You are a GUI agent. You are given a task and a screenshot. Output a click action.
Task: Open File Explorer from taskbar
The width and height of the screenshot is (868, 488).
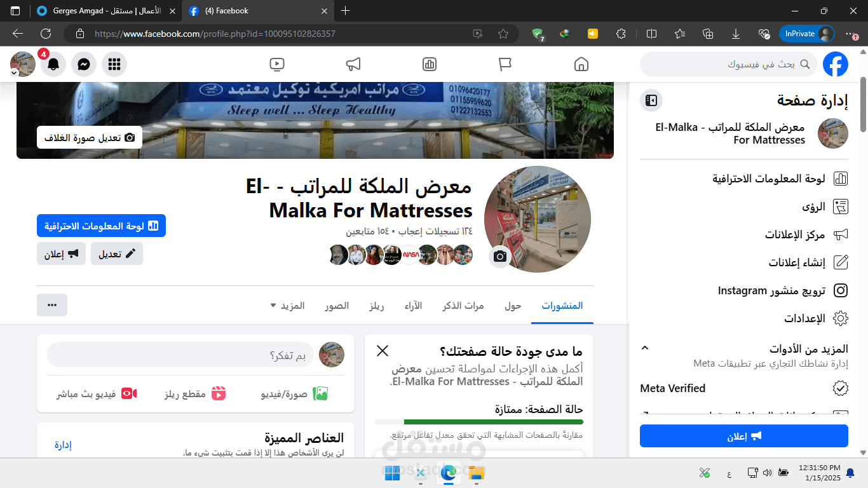pyautogui.click(x=477, y=472)
